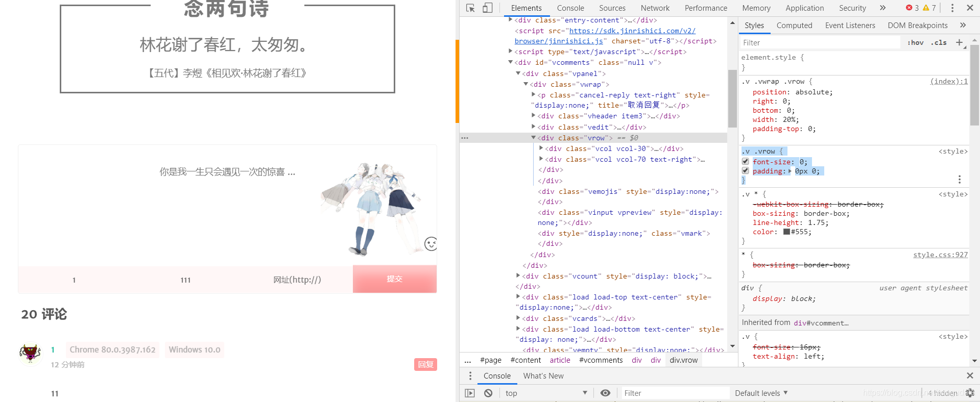Expand the padding shorthand triangle
Image resolution: width=980 pixels, height=402 pixels.
[x=790, y=171]
